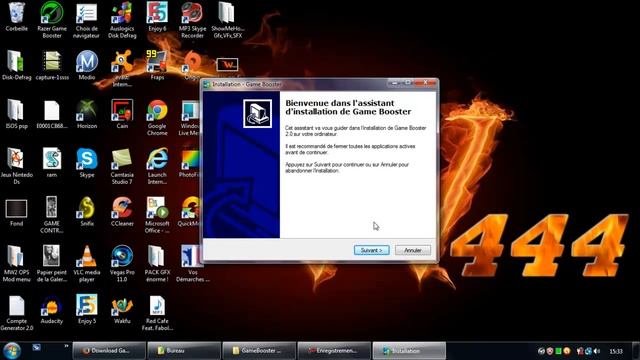Select the ram desktop icon
Screen dimensions: 640x360
coord(52,162)
